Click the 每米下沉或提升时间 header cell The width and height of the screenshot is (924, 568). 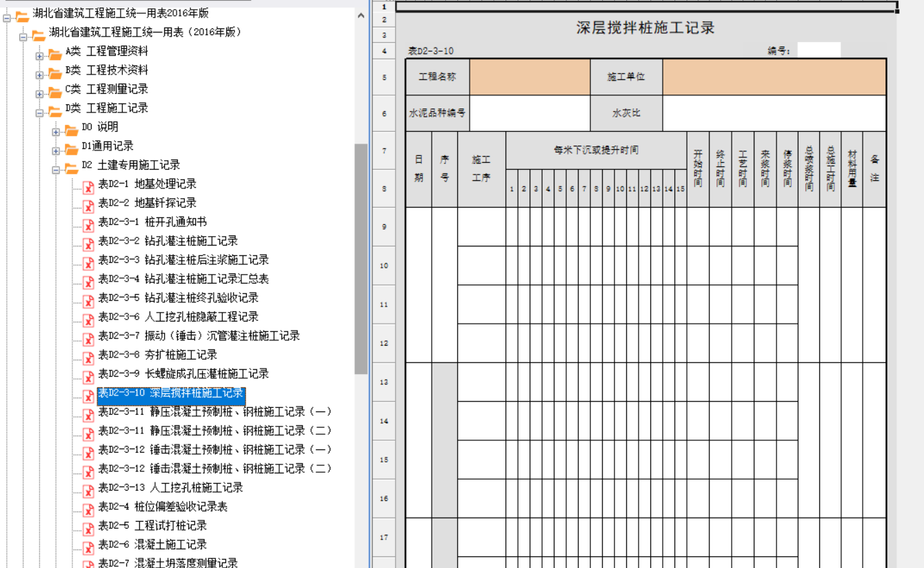pyautogui.click(x=596, y=150)
